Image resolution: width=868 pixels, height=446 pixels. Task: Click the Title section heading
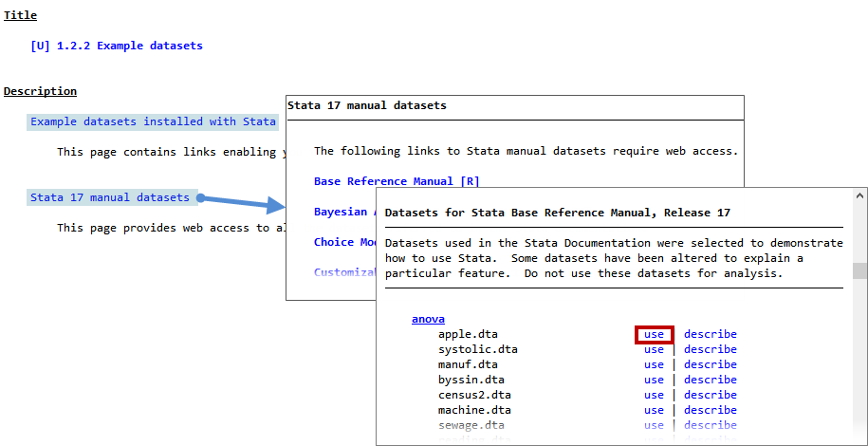pos(21,15)
